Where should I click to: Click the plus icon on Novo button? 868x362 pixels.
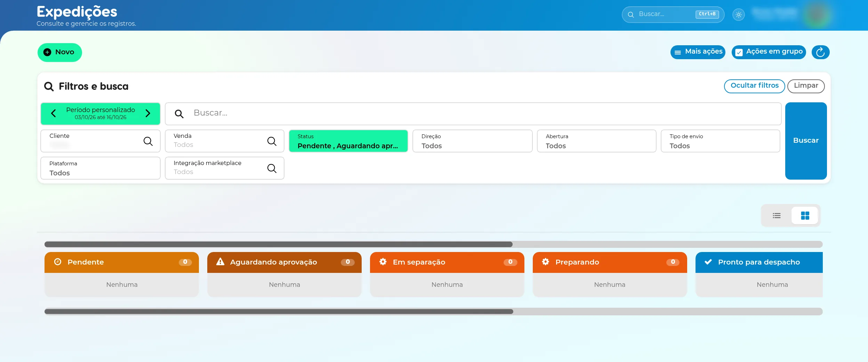[47, 52]
